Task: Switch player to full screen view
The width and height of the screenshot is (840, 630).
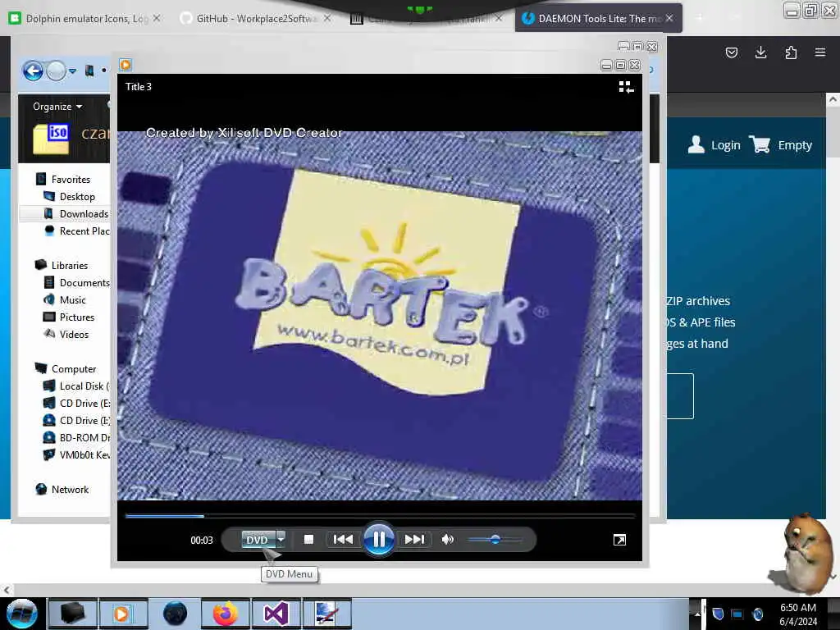Action: click(619, 540)
